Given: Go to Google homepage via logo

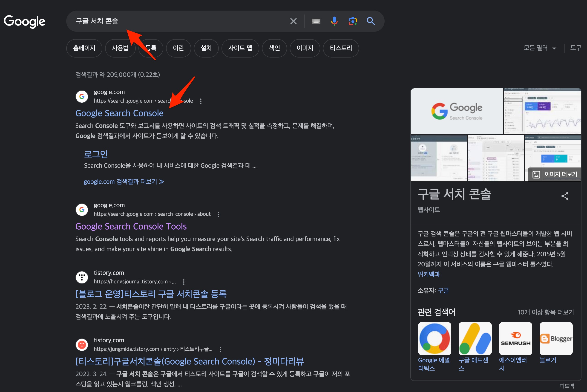Looking at the screenshot, I should click(24, 21).
